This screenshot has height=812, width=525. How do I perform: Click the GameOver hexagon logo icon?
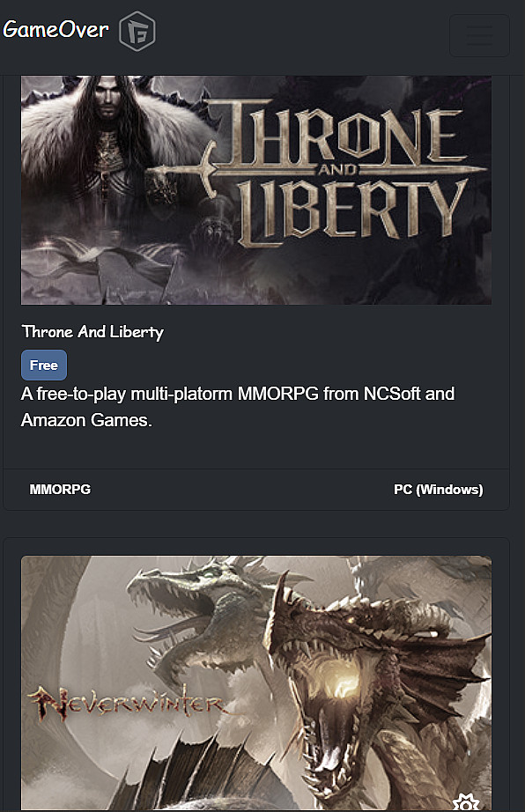137,31
